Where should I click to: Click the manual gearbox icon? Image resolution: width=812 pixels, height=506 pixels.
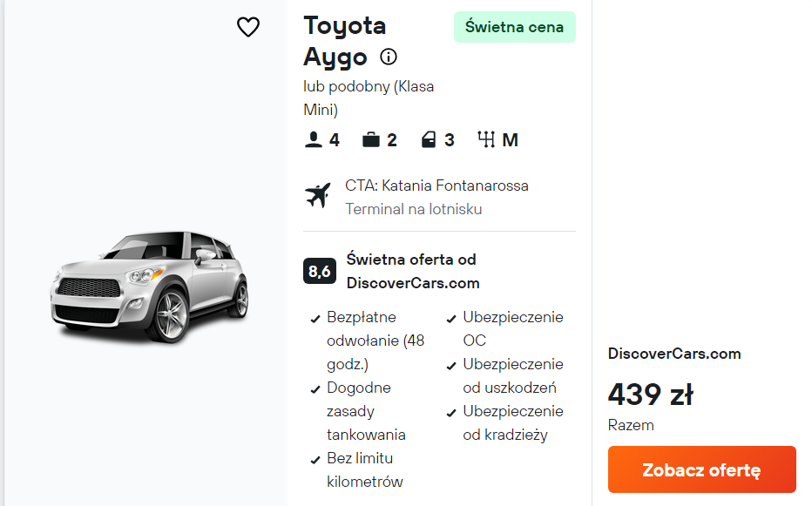click(486, 139)
